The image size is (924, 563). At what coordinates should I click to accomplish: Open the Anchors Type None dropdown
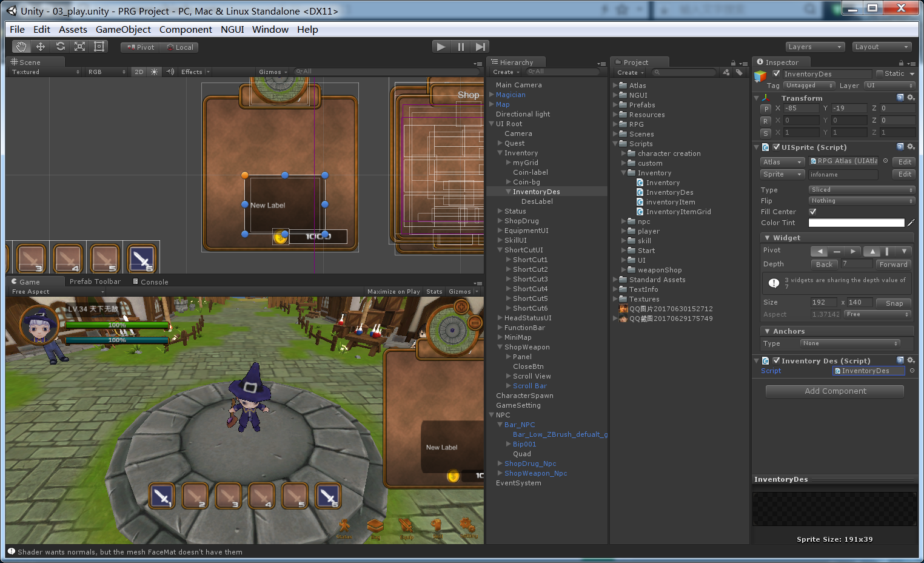(850, 343)
